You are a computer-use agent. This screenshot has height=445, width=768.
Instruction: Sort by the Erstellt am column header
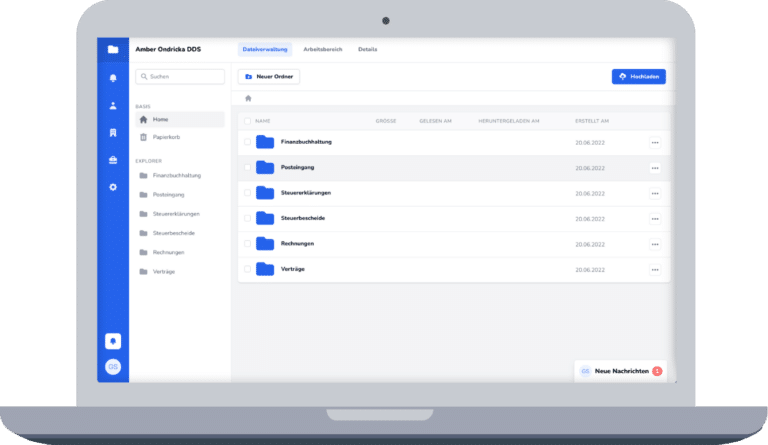click(592, 121)
